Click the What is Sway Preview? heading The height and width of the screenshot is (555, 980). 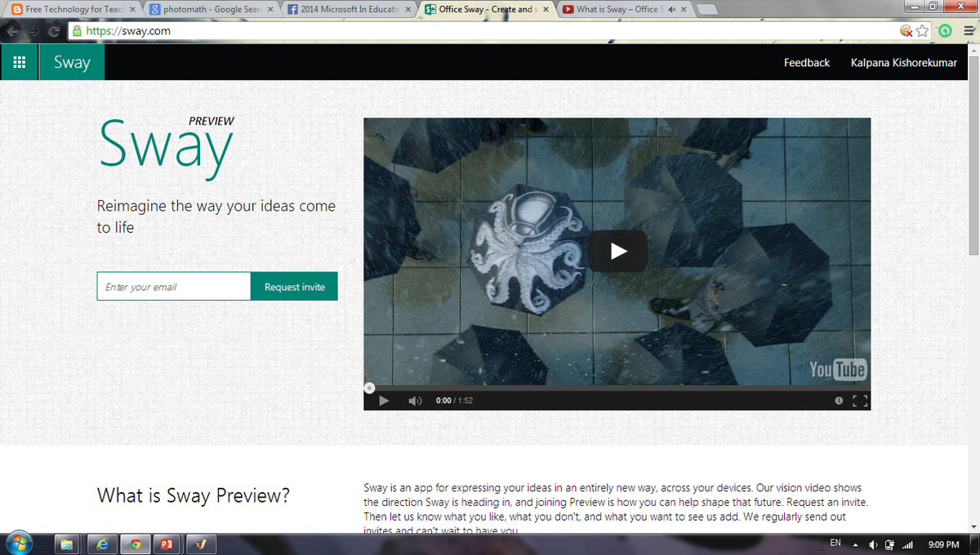coord(193,495)
